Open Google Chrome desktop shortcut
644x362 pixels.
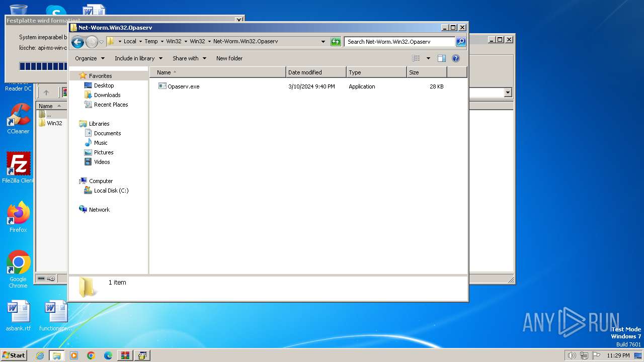point(18,269)
